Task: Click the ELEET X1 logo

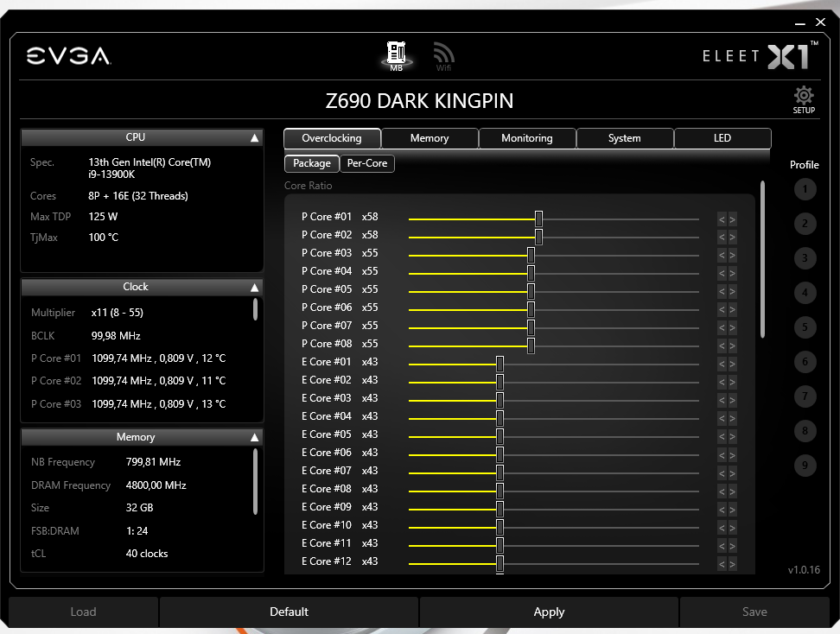Action: point(757,55)
